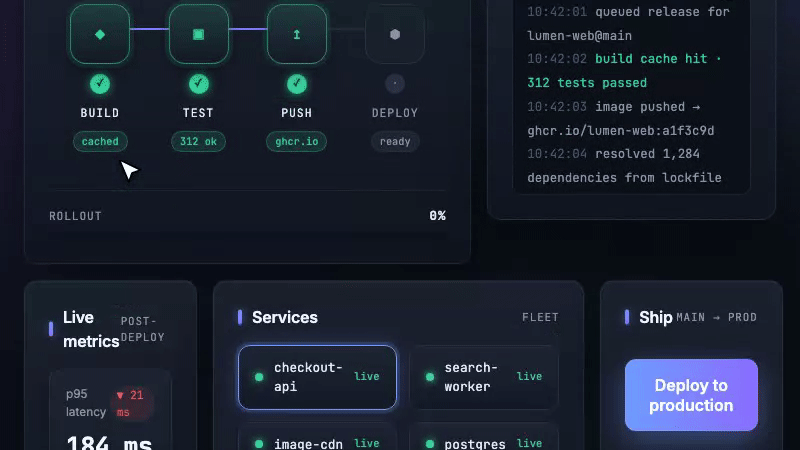Click the ROLLOUT label

pyautogui.click(x=76, y=216)
